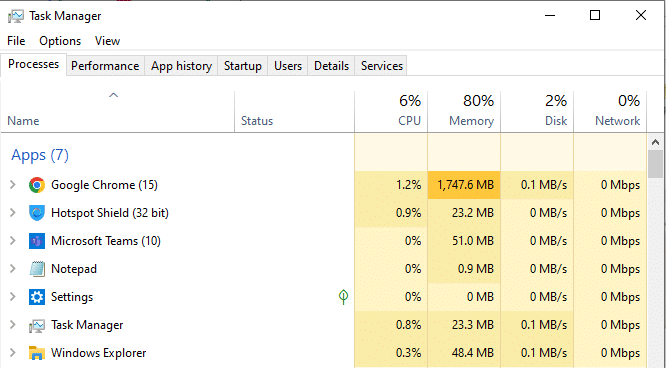Click the Hotspot Shield icon
Screen dimensions: 666x368
37,213
